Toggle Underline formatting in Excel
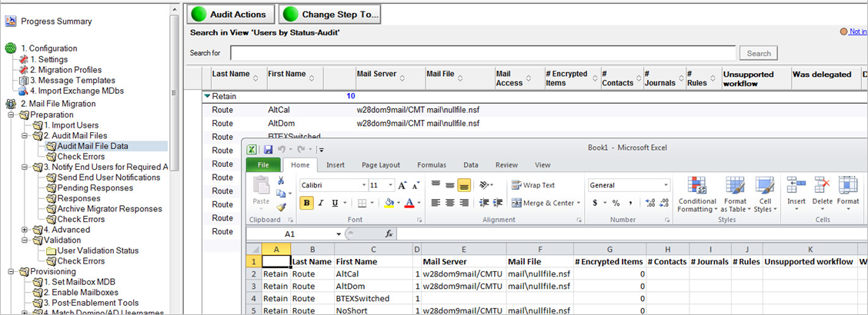 pos(333,203)
